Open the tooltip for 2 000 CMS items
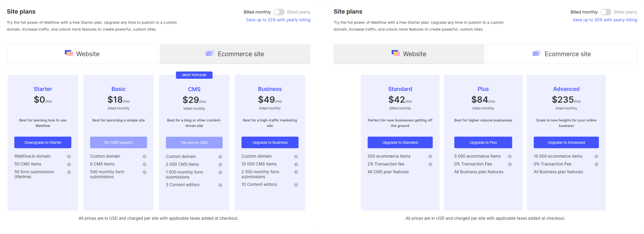The height and width of the screenshot is (234, 644). 220,164
